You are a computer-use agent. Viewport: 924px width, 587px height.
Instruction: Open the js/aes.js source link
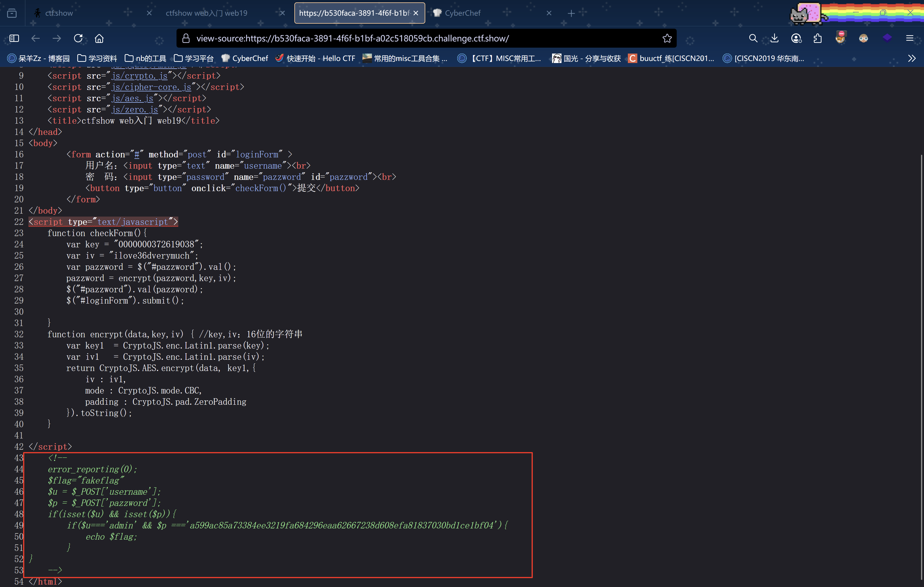pos(132,99)
